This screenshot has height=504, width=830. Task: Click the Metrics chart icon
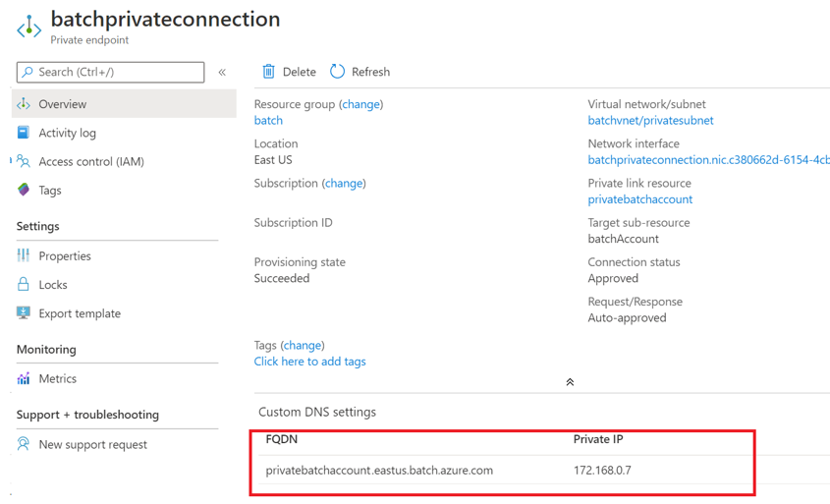24,378
